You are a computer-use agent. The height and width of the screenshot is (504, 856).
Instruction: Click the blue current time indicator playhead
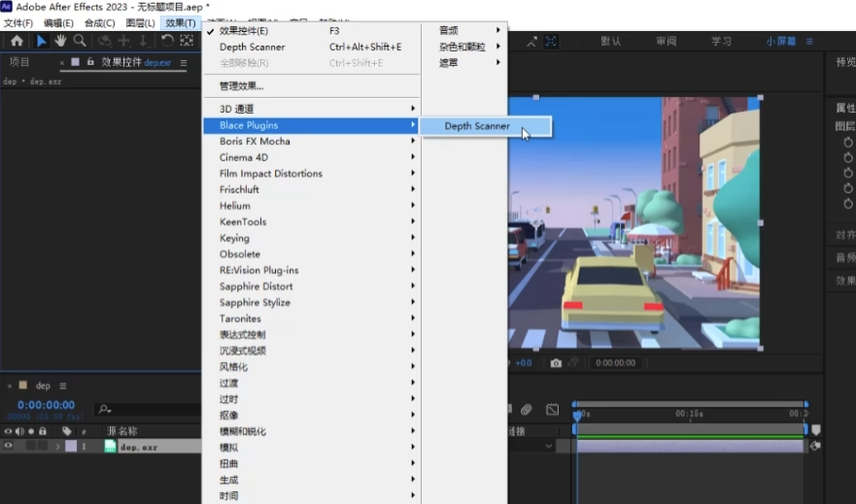pos(576,416)
